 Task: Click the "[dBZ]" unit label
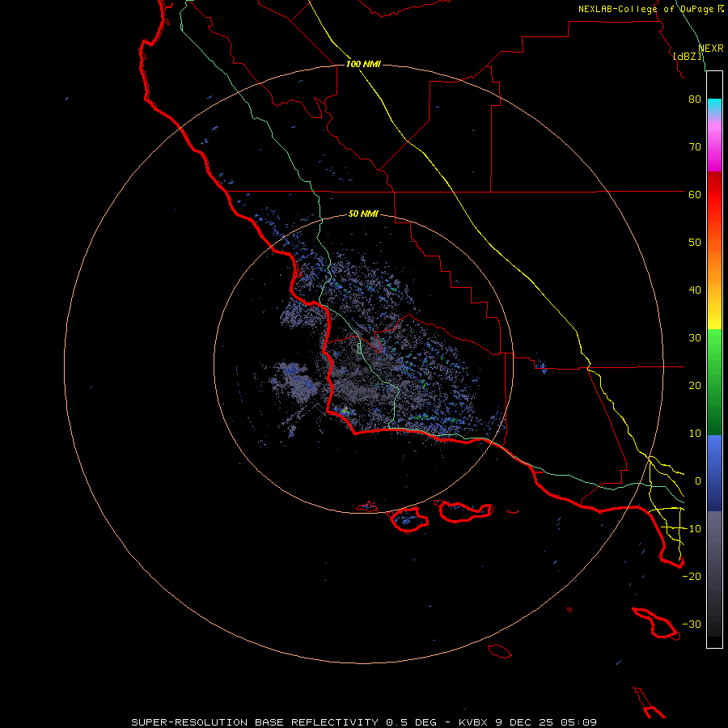pyautogui.click(x=687, y=56)
